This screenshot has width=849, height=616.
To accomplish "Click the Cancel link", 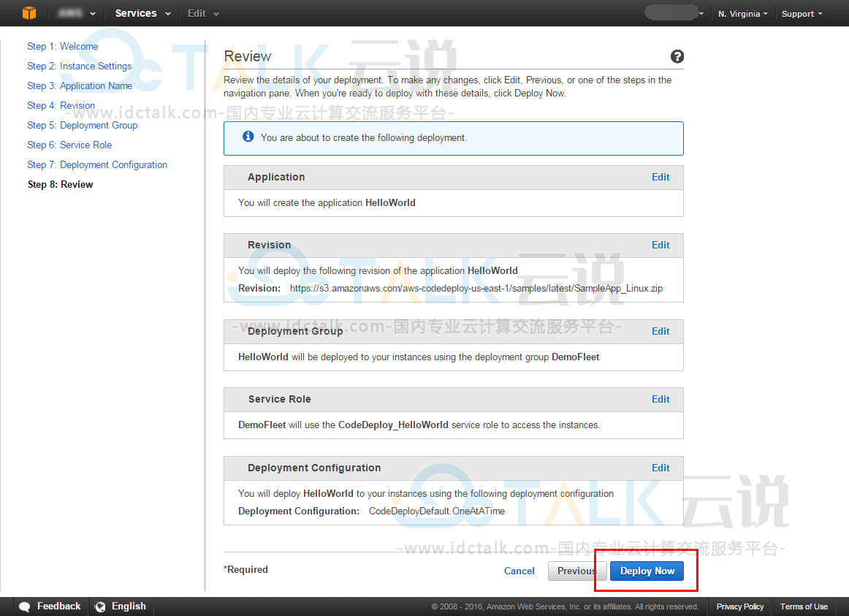I will 519,571.
